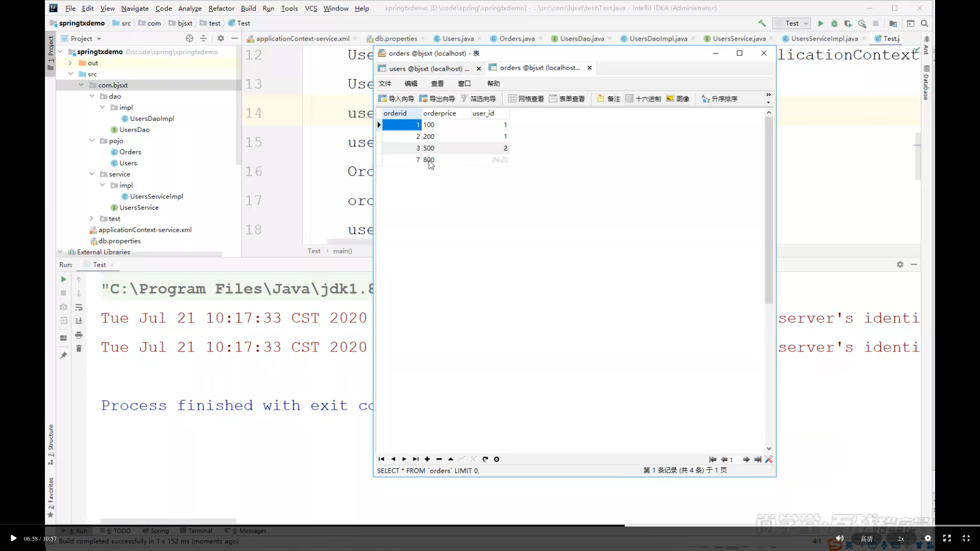This screenshot has height=551, width=980.
Task: Click the Navicat vertical scrollbar
Action: 769,209
